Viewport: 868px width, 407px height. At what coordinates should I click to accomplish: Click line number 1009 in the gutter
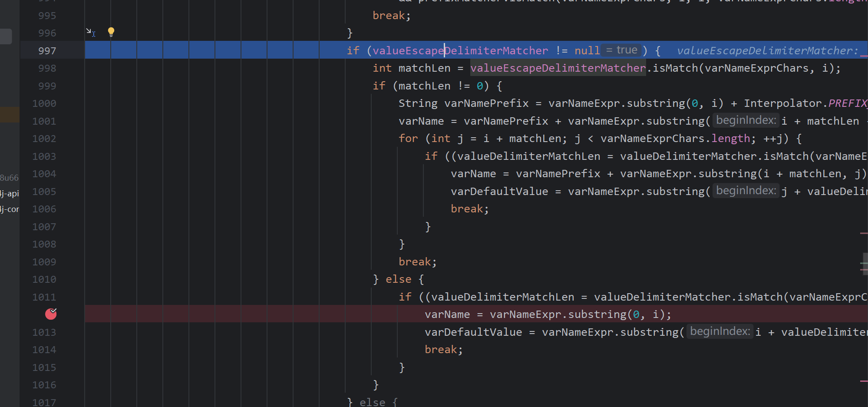pyautogui.click(x=44, y=262)
